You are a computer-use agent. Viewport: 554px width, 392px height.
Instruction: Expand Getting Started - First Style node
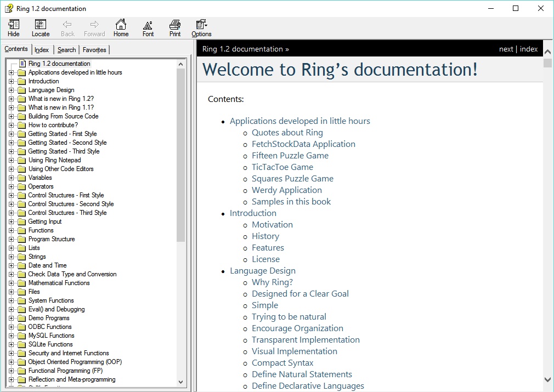tap(12, 134)
